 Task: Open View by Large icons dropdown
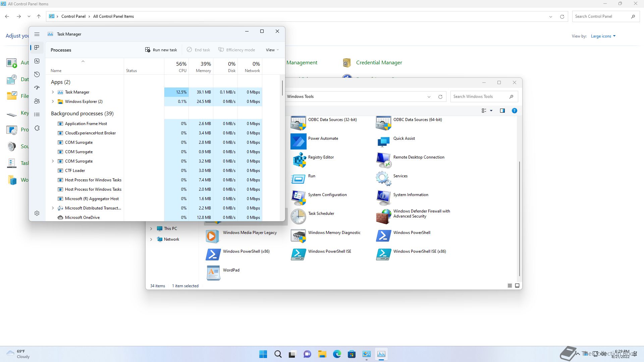[x=603, y=36]
